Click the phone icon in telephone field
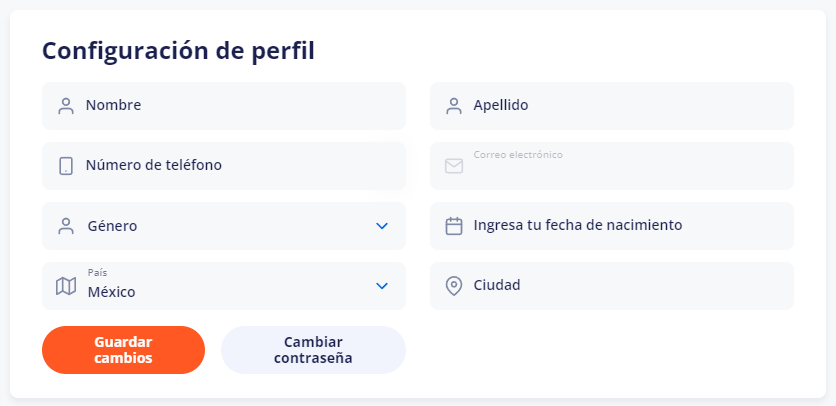Viewport: 836px width, 406px height. pos(66,166)
